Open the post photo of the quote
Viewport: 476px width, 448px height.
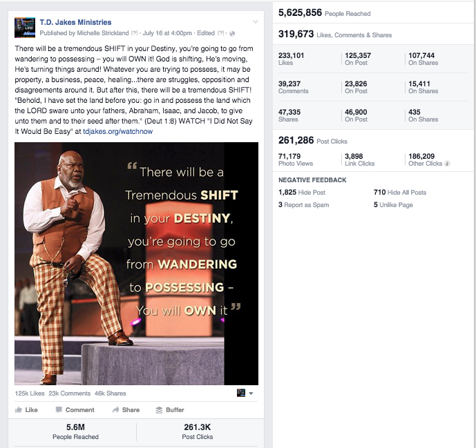(136, 264)
